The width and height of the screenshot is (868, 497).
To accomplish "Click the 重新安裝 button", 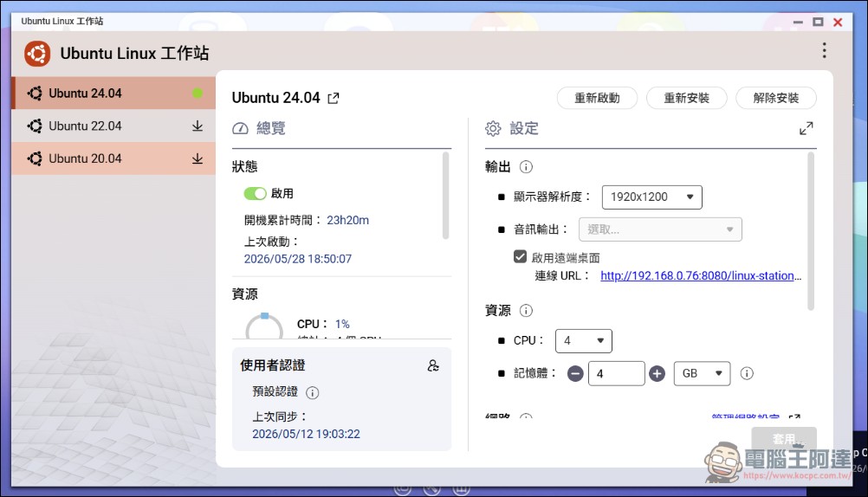I will tap(686, 98).
